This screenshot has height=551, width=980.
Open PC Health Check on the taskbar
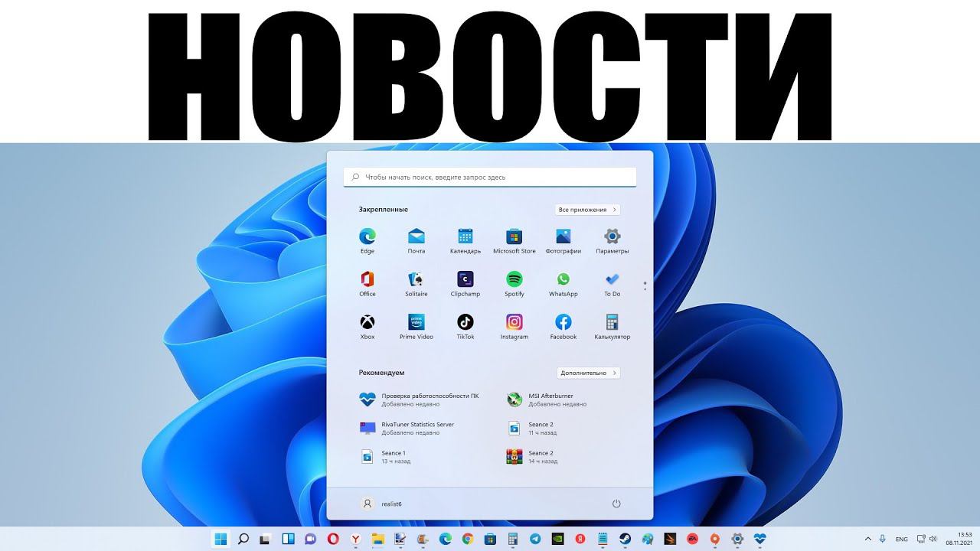[x=760, y=539]
